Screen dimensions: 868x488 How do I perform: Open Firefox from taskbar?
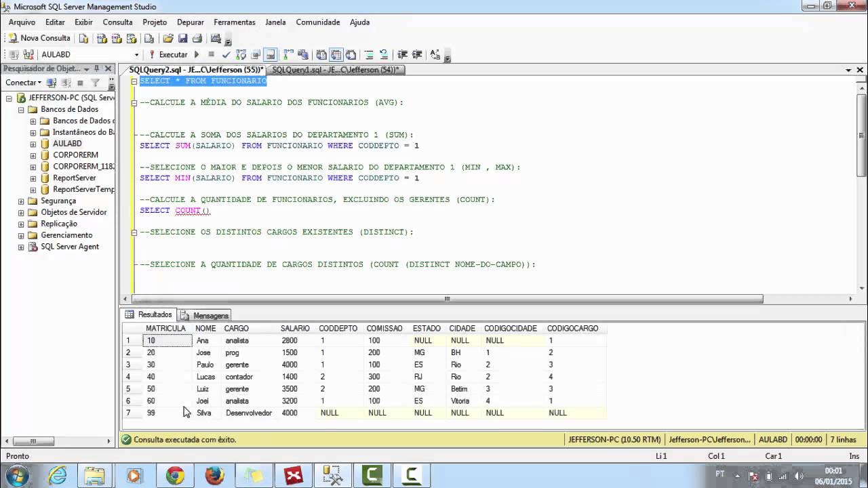click(214, 476)
